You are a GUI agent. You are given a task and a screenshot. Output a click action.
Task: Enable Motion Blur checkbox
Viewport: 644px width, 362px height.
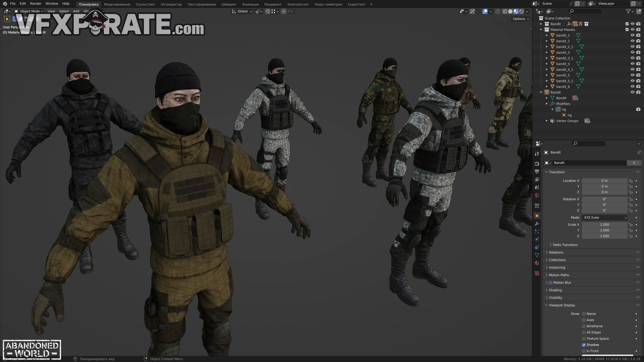[x=550, y=283]
